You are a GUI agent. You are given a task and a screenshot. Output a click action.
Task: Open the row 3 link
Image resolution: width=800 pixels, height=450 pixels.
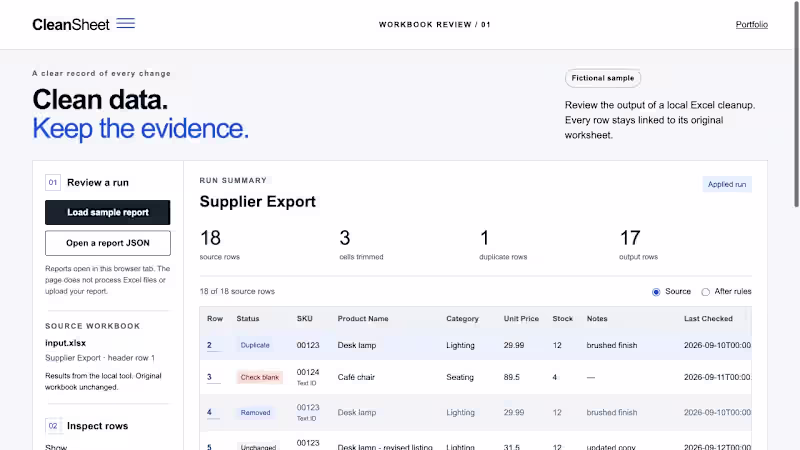point(209,377)
